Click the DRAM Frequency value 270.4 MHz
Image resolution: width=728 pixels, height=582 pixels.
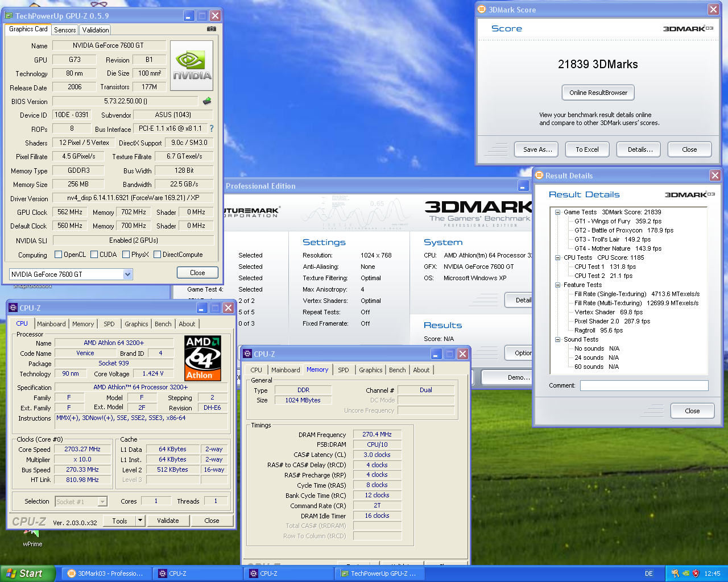(x=377, y=434)
